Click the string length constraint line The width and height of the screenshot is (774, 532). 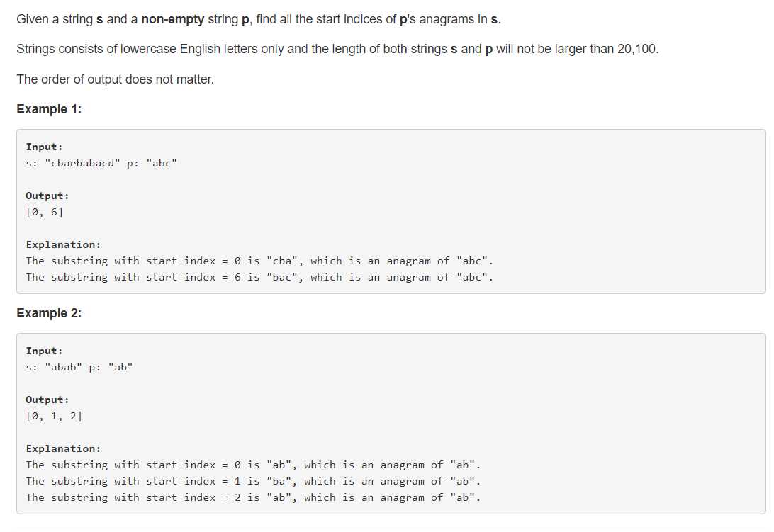(x=337, y=49)
